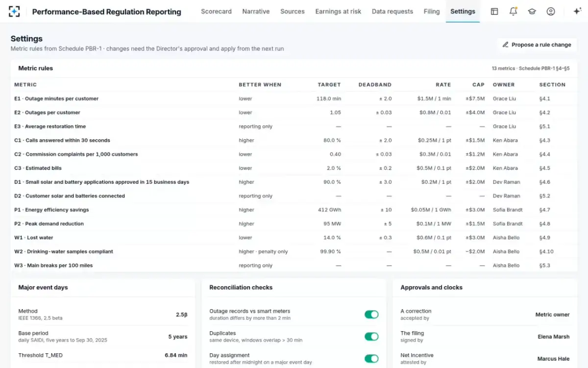The height and width of the screenshot is (368, 588).
Task: Open the notifications bell
Action: point(513,11)
